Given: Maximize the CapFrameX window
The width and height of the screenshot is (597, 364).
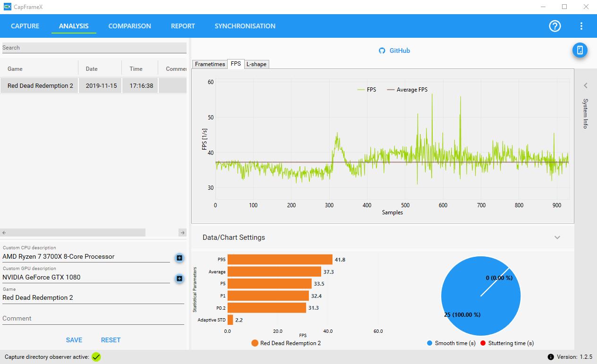Looking at the screenshot, I should coord(564,7).
